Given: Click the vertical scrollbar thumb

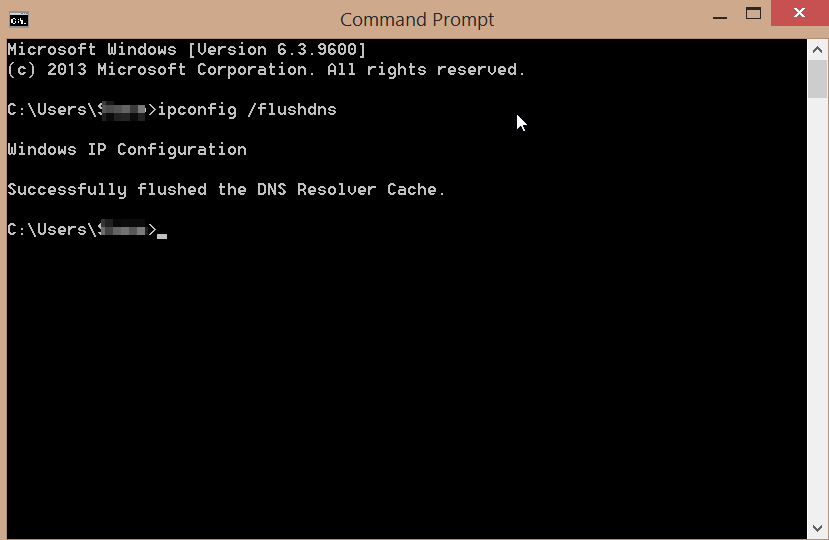Looking at the screenshot, I should [x=817, y=79].
